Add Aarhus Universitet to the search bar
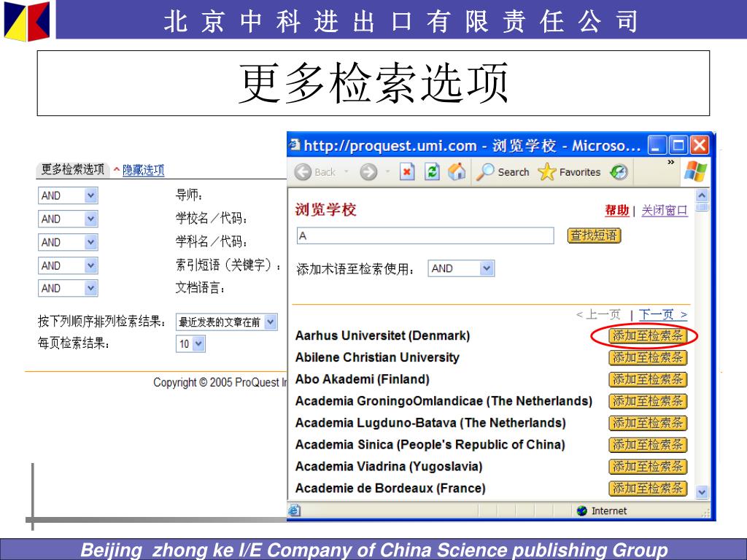 pos(648,335)
